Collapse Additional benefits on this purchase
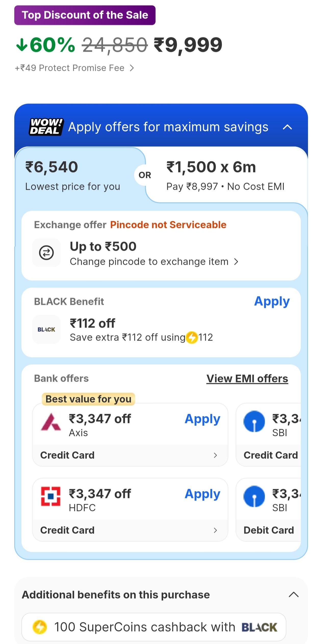This screenshot has height=644, width=322. point(293,595)
